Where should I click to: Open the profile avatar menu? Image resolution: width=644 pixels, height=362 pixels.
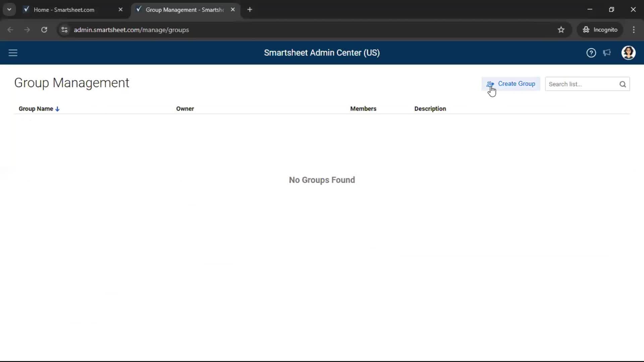pyautogui.click(x=629, y=53)
